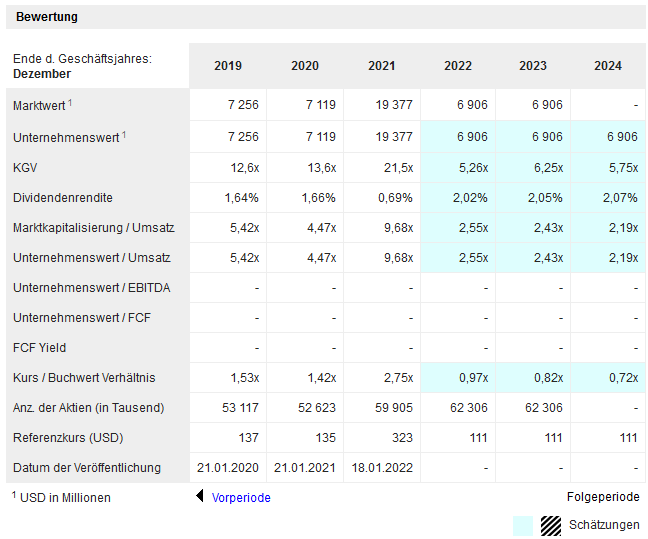Screen dimensions: 648x539
Task: Click the Marktwert row label
Action: coord(40,106)
